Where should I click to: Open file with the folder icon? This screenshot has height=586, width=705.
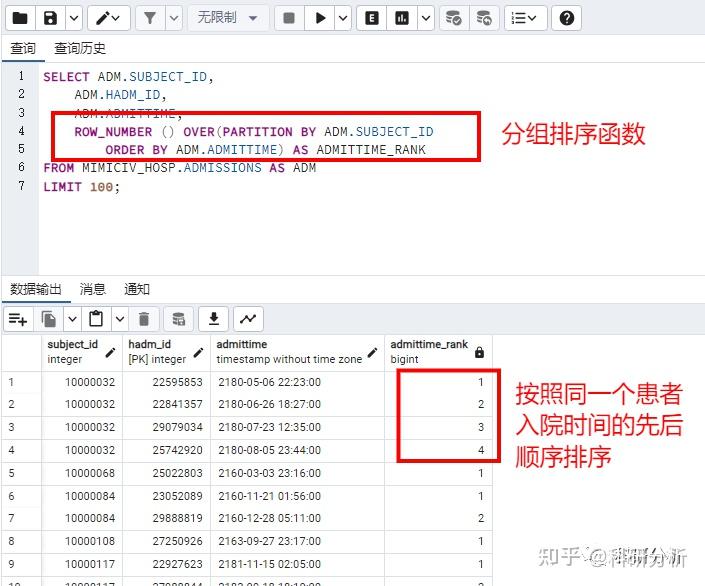(20, 18)
